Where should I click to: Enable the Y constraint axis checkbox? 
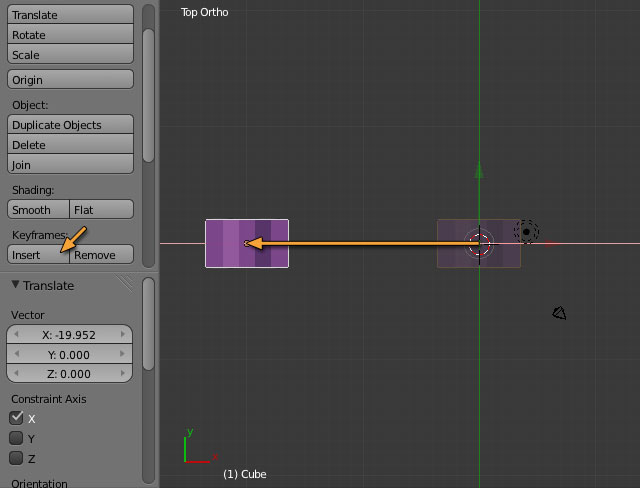coord(16,438)
